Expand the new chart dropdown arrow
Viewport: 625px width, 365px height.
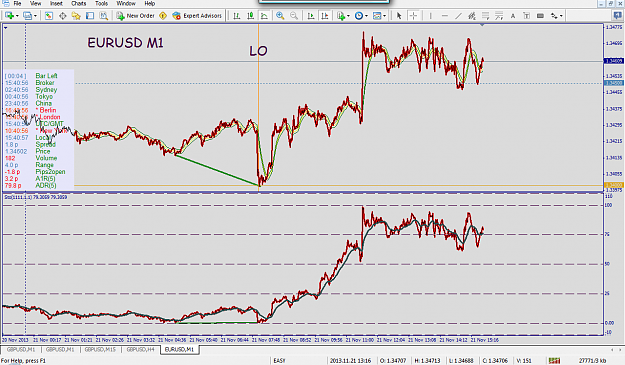[17, 16]
